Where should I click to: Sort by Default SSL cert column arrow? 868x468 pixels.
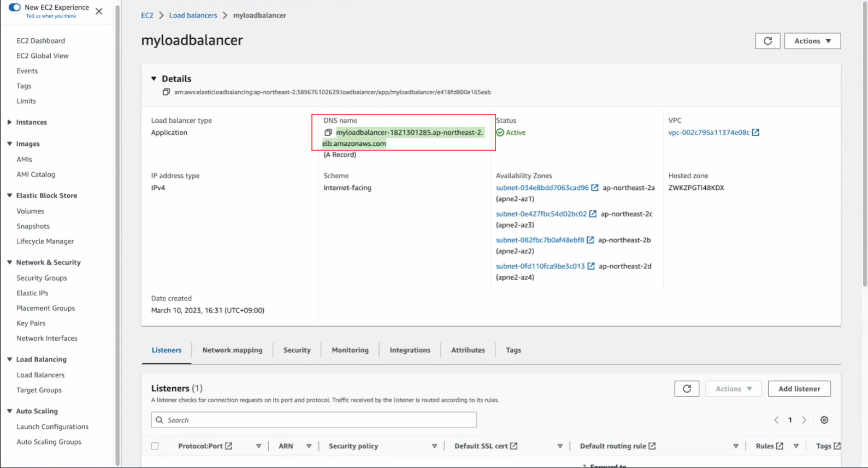(x=560, y=446)
